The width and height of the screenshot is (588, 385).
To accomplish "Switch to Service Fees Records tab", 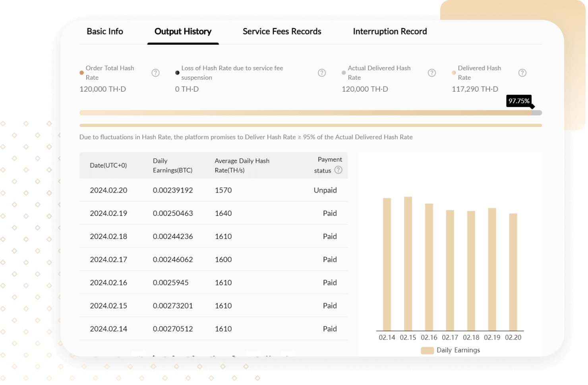I will 282,31.
